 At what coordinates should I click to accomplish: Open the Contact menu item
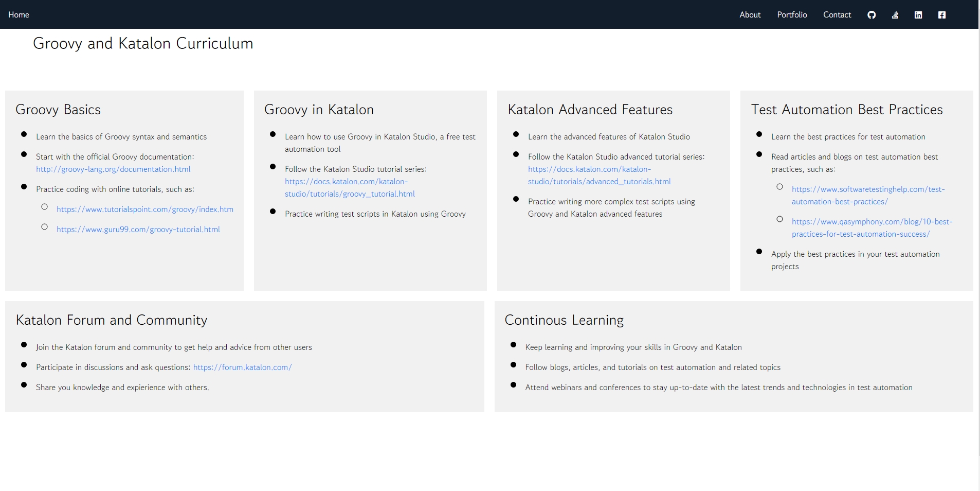837,14
